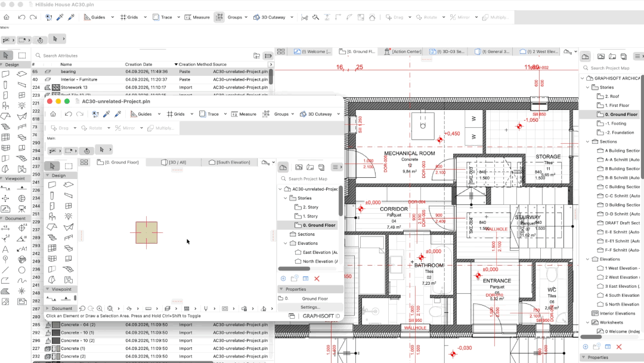Click Zoom In icon in AC30-unrelated bottom bar

tap(100, 308)
